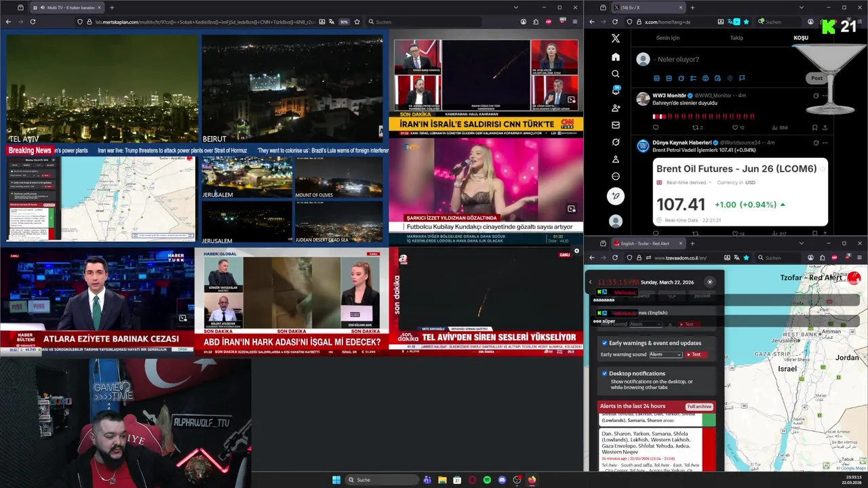Toggle Desktop notifications checkbox
Screen dimensions: 868x488
pos(604,373)
